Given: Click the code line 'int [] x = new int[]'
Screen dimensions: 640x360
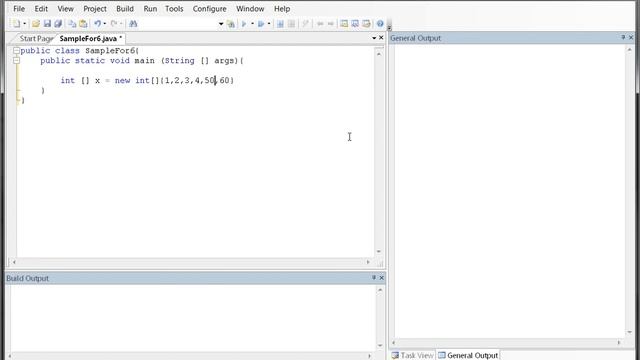Looking at the screenshot, I should [x=147, y=80].
